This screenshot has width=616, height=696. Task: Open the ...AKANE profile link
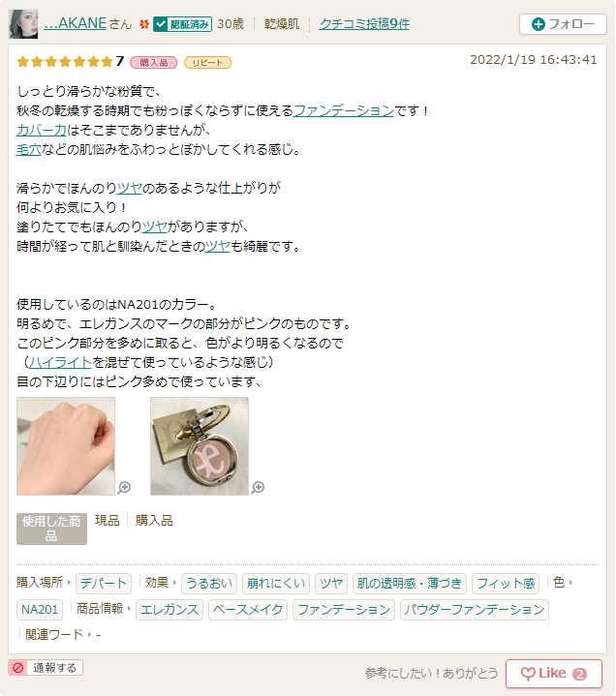click(x=75, y=23)
